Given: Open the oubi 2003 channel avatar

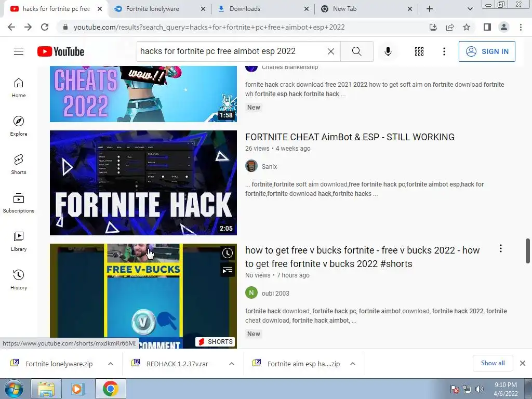Looking at the screenshot, I should tap(251, 293).
